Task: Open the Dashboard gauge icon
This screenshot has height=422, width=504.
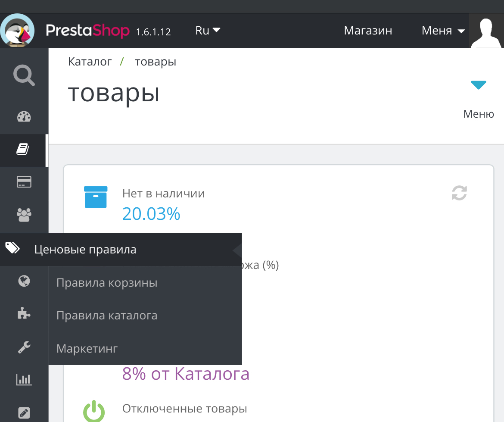Action: click(24, 117)
